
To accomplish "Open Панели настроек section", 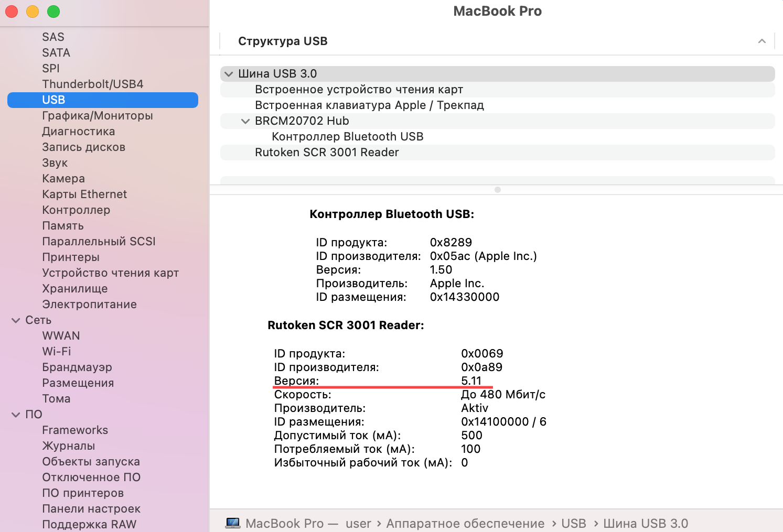I will pos(91,508).
